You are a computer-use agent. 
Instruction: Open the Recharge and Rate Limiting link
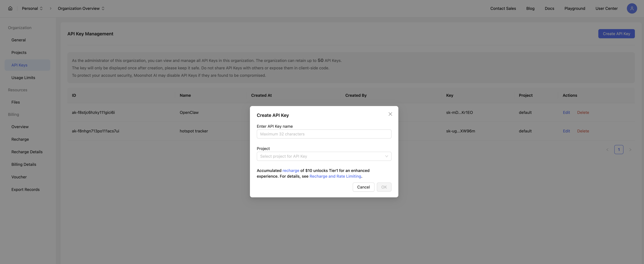coord(335,176)
